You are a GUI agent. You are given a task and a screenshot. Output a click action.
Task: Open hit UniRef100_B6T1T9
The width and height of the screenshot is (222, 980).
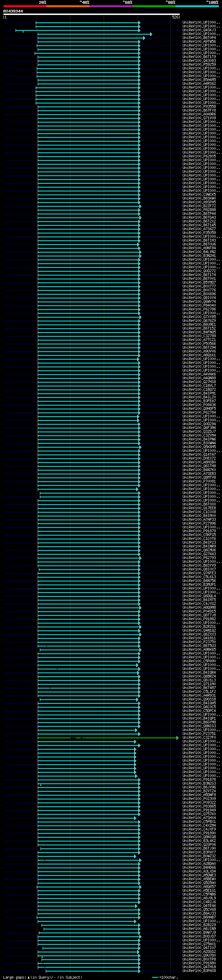click(x=199, y=57)
